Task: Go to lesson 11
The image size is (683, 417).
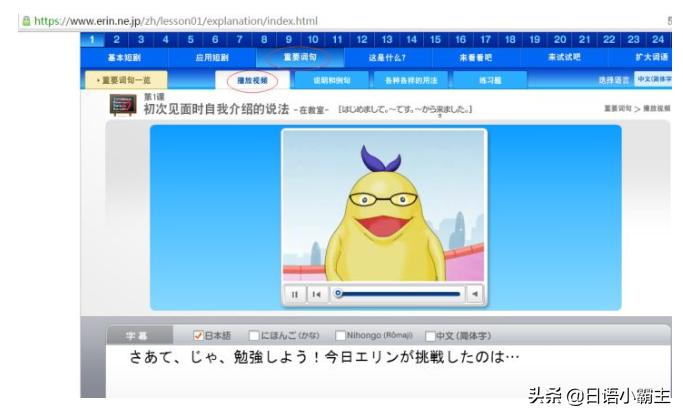Action: [x=337, y=40]
